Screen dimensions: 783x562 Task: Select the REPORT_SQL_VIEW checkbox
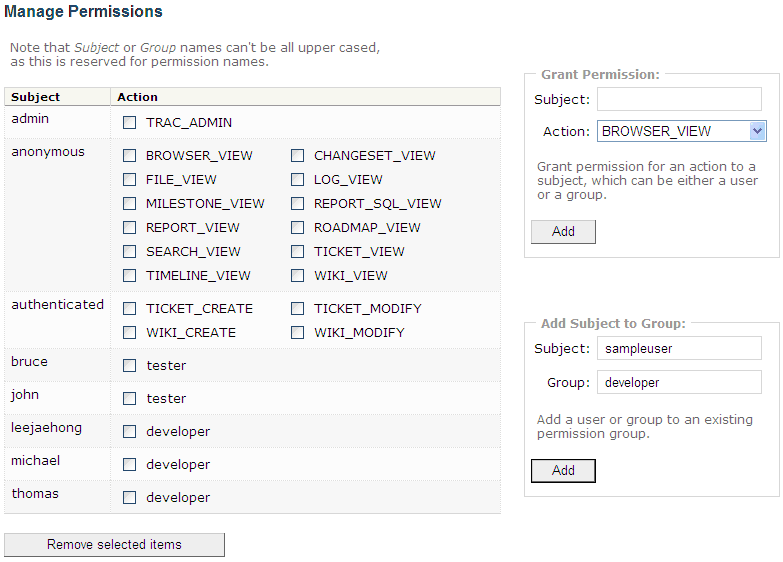click(298, 204)
